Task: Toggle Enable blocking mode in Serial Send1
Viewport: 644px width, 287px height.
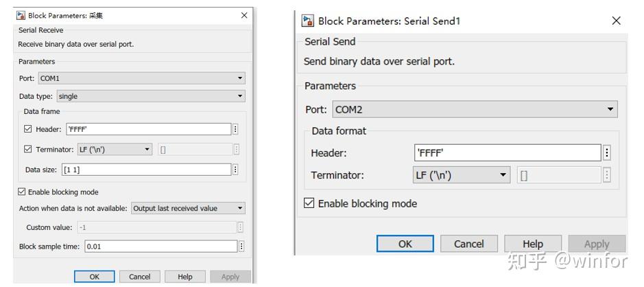Action: click(x=309, y=203)
